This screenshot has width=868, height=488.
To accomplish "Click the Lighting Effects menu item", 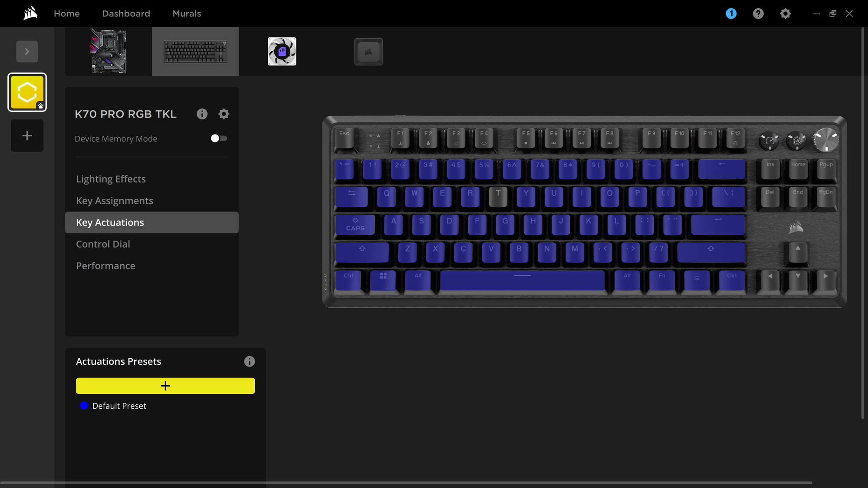I will point(111,179).
